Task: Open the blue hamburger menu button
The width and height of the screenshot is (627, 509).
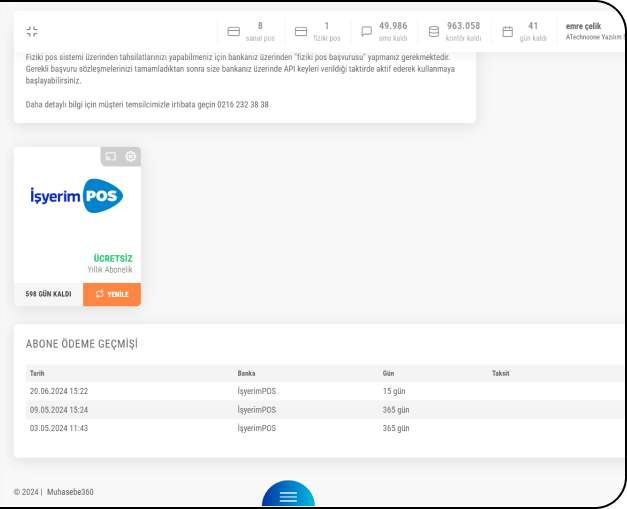Action: coord(288,495)
